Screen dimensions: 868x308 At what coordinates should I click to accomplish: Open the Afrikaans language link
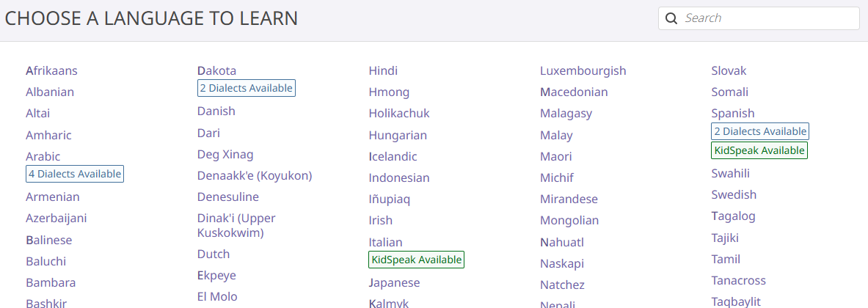click(x=51, y=71)
